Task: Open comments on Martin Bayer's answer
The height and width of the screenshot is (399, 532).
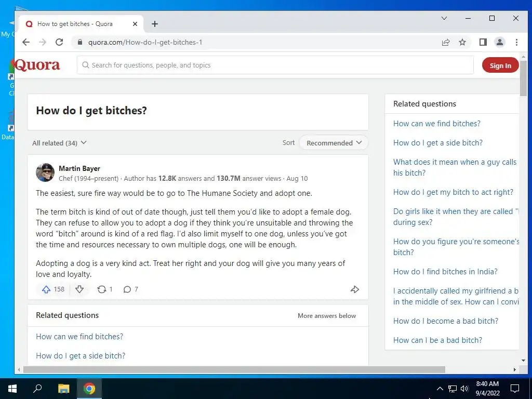Action: coord(127,289)
